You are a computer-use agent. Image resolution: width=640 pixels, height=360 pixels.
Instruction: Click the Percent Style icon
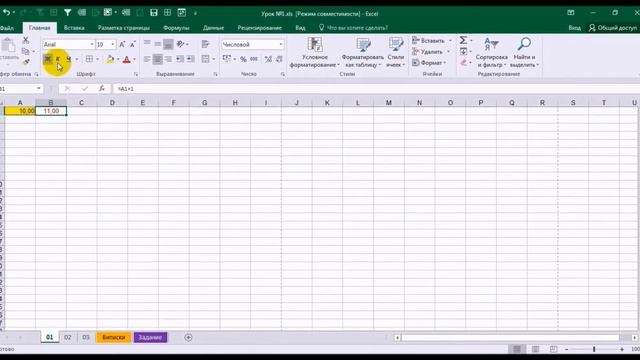(x=244, y=59)
